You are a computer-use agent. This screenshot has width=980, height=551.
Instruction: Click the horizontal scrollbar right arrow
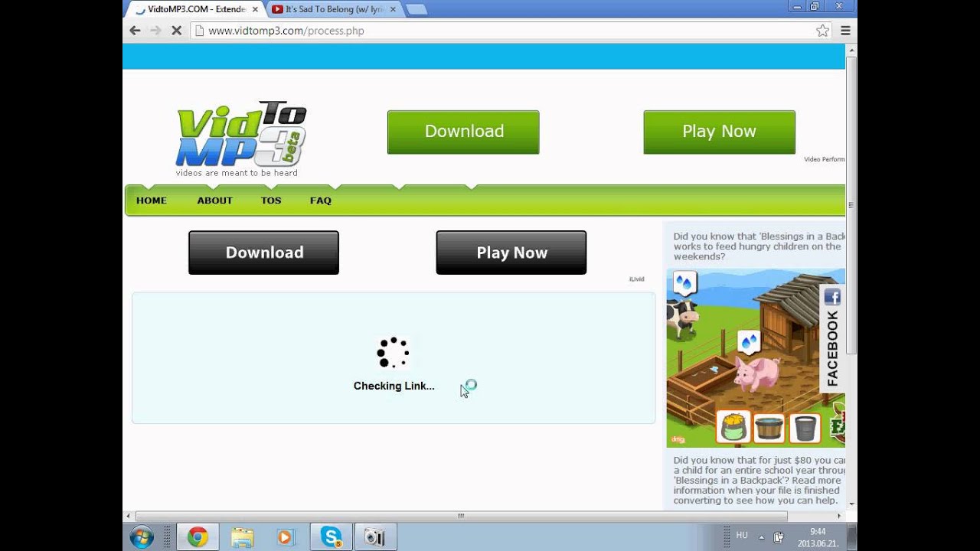click(840, 516)
